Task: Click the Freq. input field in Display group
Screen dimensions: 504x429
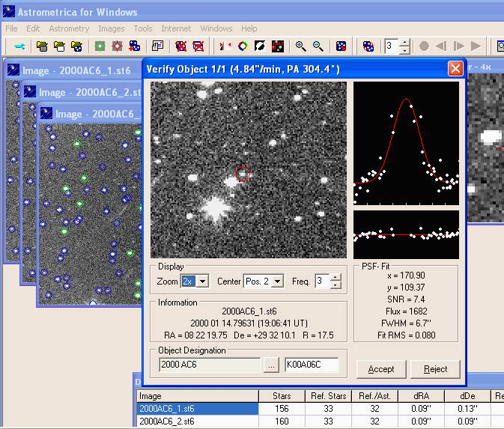Action: pyautogui.click(x=322, y=282)
